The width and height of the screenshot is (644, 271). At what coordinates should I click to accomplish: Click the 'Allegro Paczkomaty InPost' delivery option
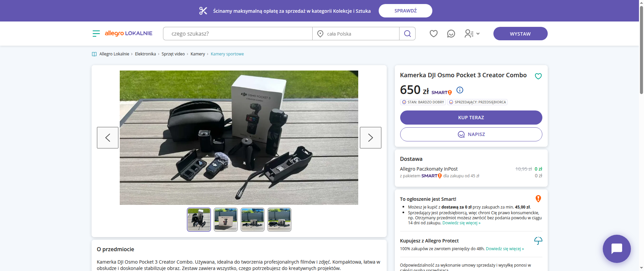[x=429, y=169]
